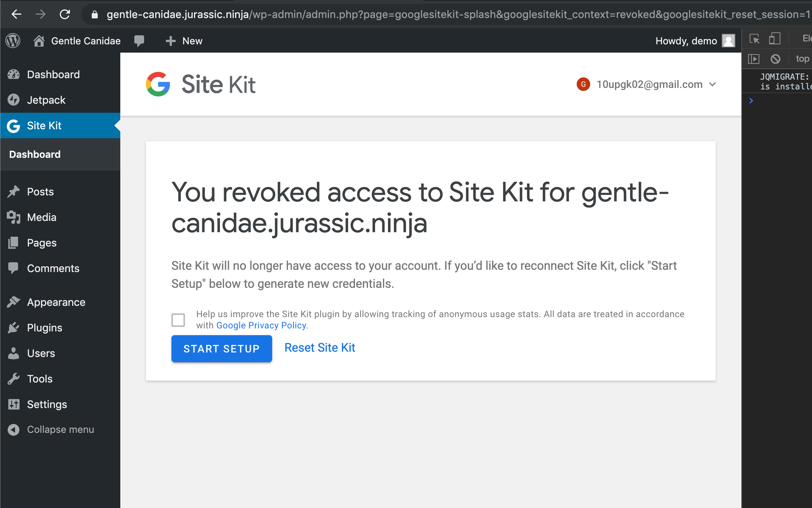
Task: Click the plus icon next to New
Action: click(x=171, y=41)
